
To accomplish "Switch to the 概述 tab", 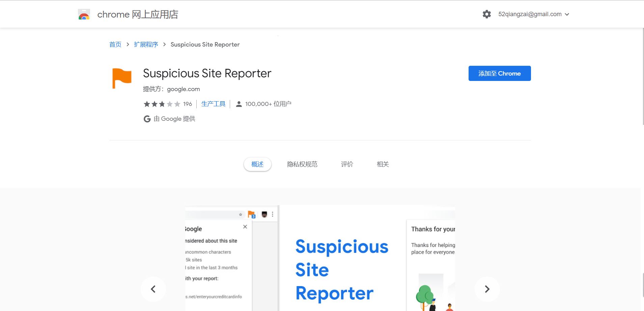I will coord(257,164).
